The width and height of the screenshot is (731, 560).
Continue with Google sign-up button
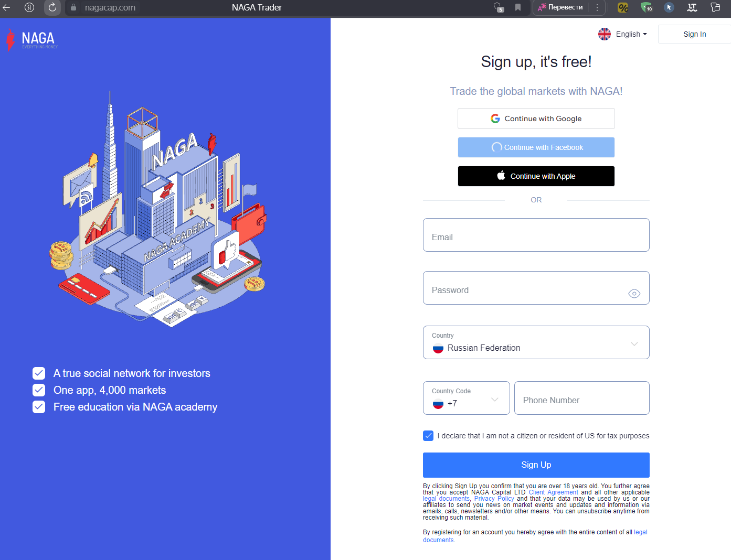(536, 119)
